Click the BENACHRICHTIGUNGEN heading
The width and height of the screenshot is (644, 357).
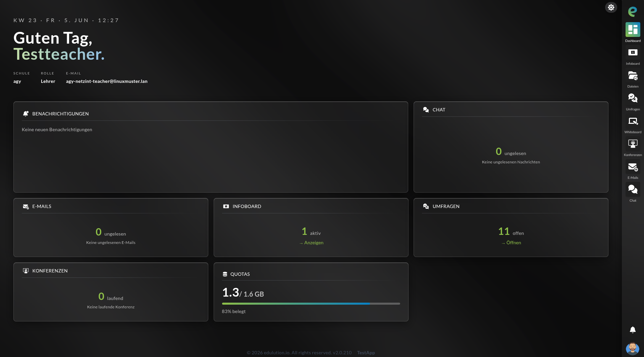60,114
